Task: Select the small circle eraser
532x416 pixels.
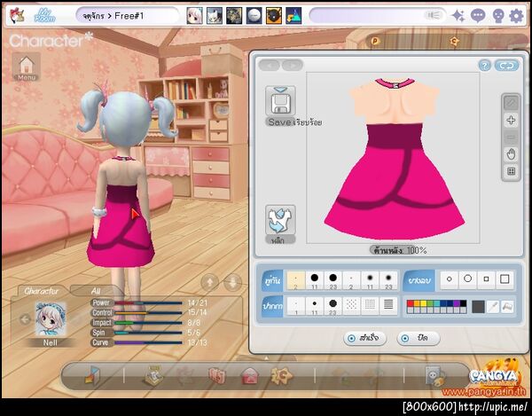Action: (450, 279)
